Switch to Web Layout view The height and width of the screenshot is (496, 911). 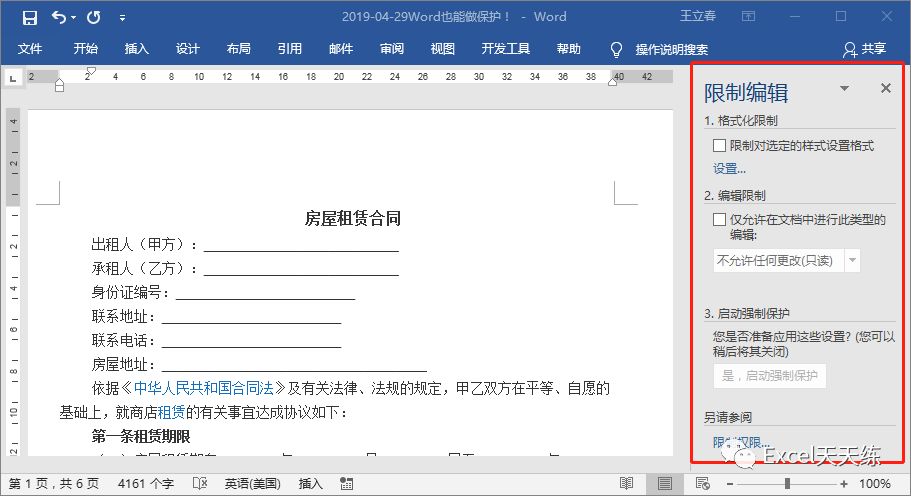pos(702,483)
